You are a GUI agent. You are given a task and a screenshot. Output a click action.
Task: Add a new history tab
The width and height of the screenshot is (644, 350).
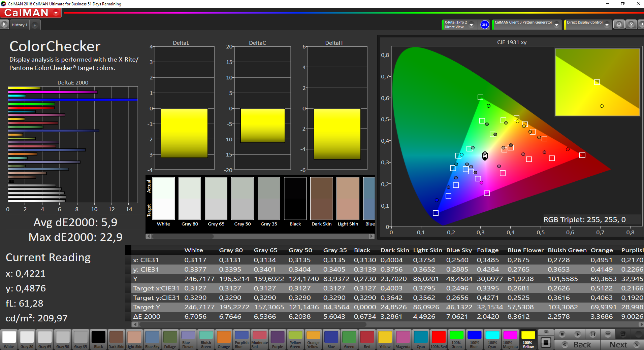[x=35, y=25]
